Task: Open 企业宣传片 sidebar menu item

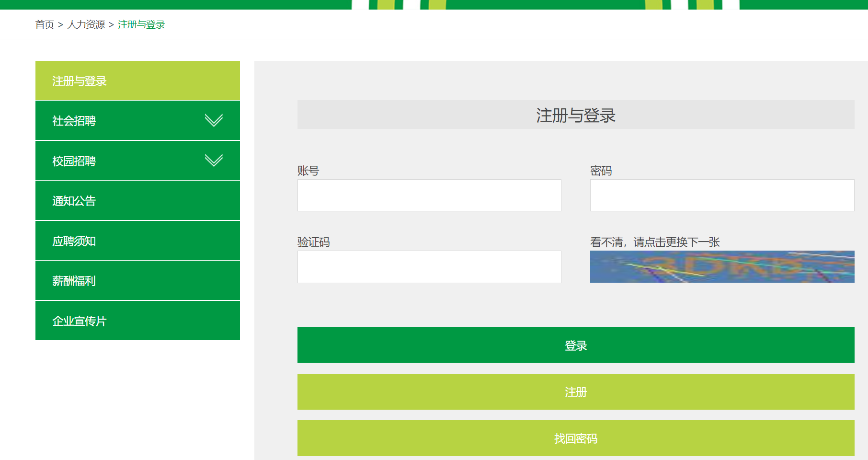Action: 137,321
